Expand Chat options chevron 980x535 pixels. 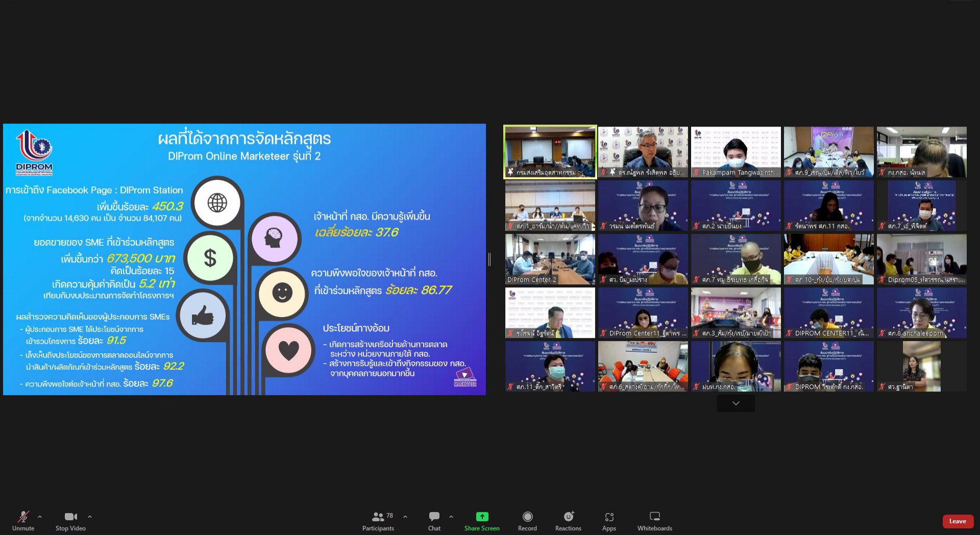pos(451,517)
